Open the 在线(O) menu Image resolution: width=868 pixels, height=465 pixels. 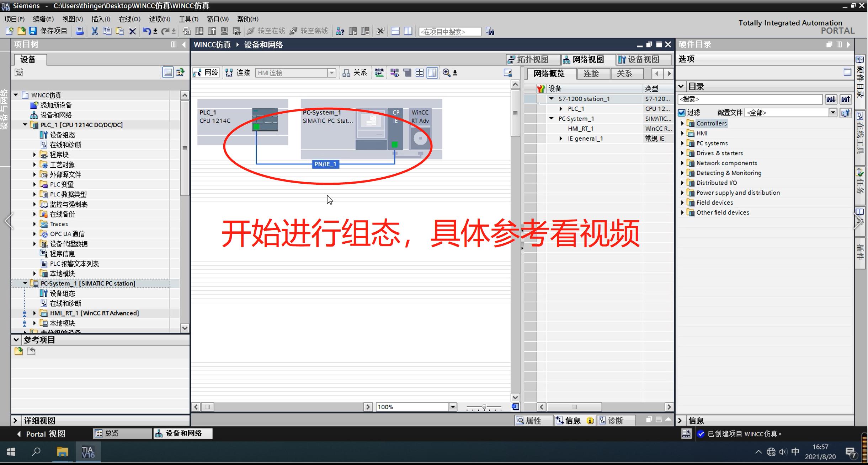[x=130, y=19]
